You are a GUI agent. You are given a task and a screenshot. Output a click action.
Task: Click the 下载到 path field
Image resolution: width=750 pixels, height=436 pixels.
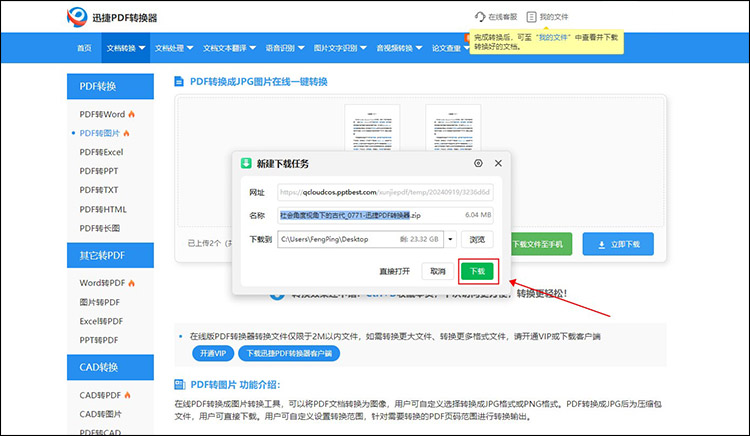[361, 239]
